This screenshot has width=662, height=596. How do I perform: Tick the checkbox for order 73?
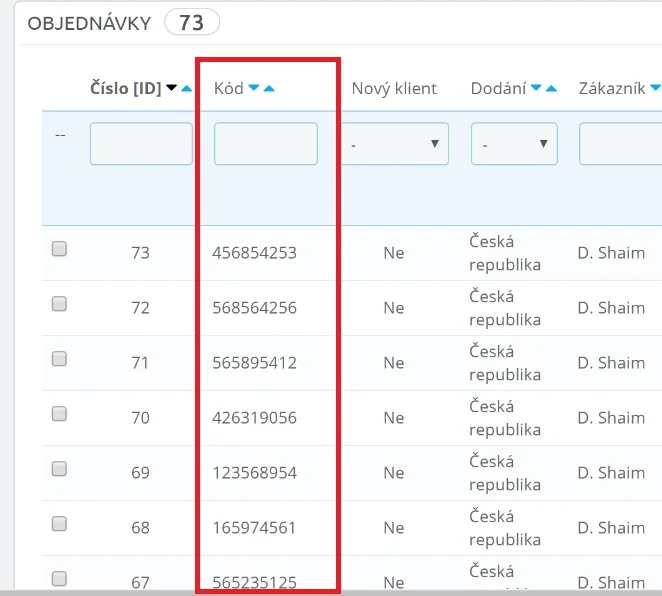[59, 250]
